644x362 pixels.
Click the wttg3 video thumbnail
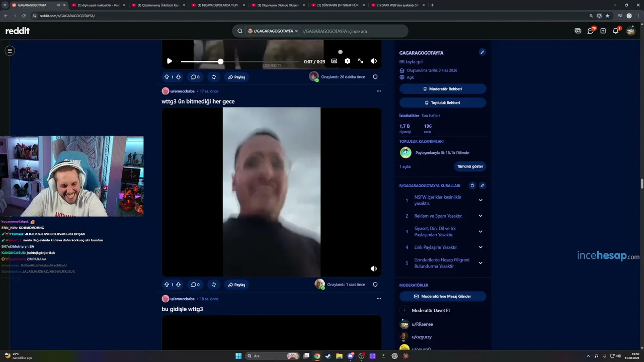tap(272, 192)
